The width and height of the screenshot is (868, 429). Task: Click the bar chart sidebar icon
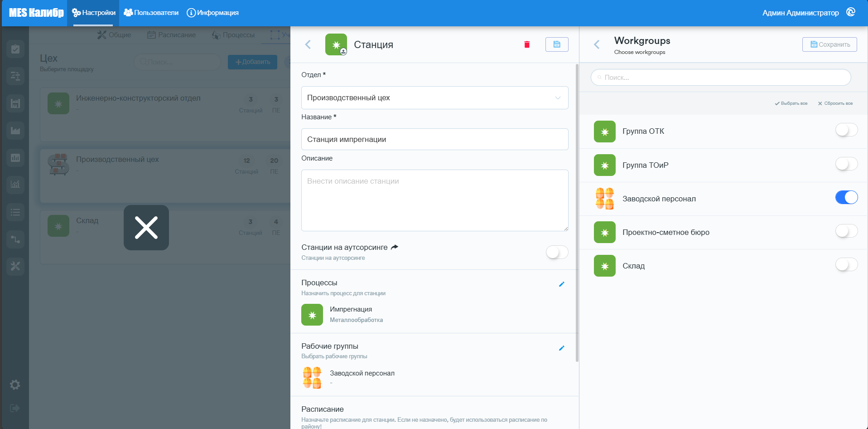15,158
